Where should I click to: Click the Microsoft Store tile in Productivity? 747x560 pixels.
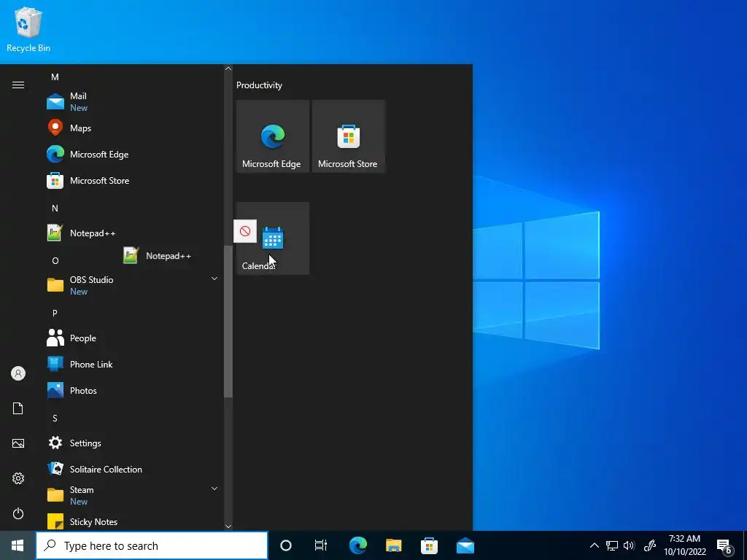[x=348, y=136]
